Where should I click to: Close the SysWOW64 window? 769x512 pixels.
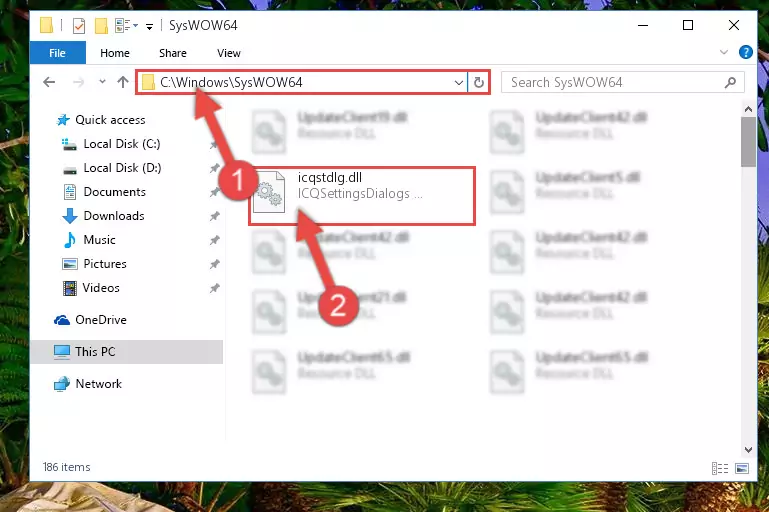pyautogui.click(x=734, y=25)
